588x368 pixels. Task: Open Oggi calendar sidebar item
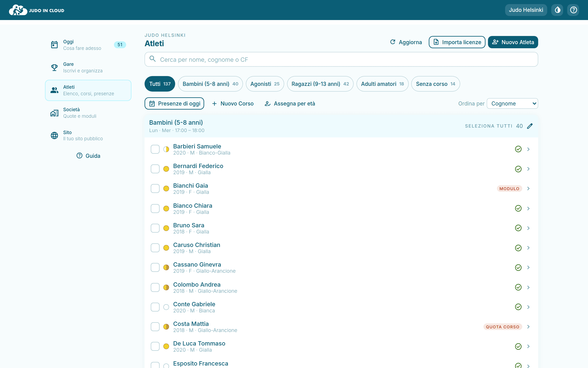[88, 45]
